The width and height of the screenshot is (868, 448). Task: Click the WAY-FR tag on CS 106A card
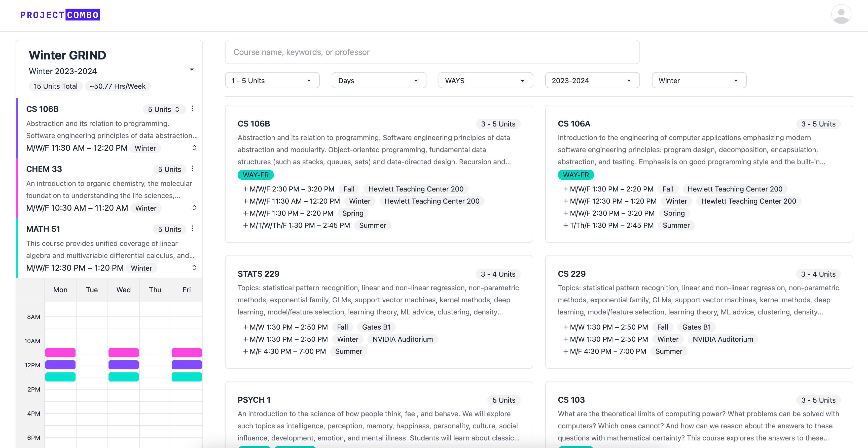tap(576, 175)
